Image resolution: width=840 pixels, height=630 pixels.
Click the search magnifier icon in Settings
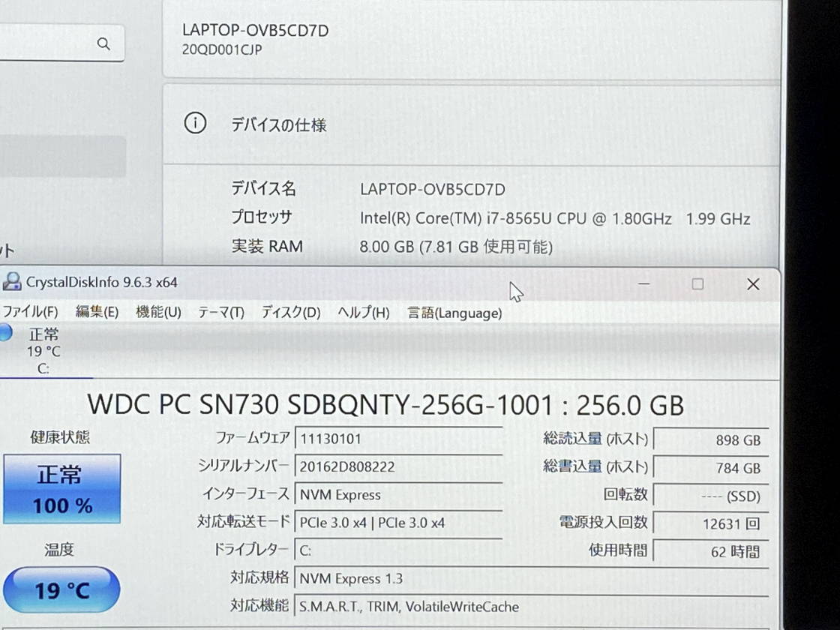click(103, 44)
